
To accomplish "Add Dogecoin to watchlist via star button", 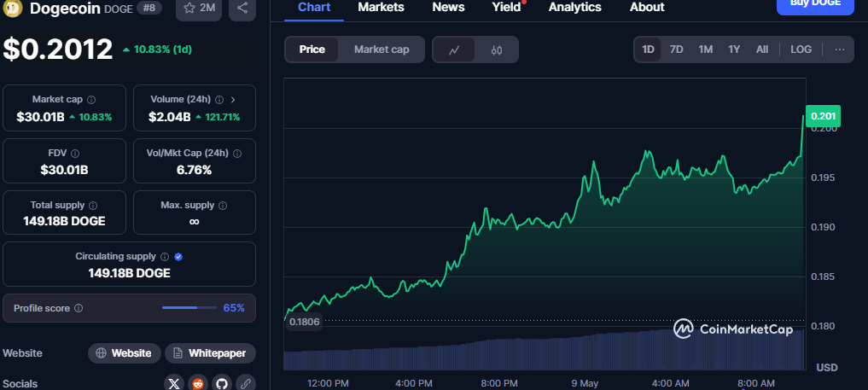I will point(199,9).
